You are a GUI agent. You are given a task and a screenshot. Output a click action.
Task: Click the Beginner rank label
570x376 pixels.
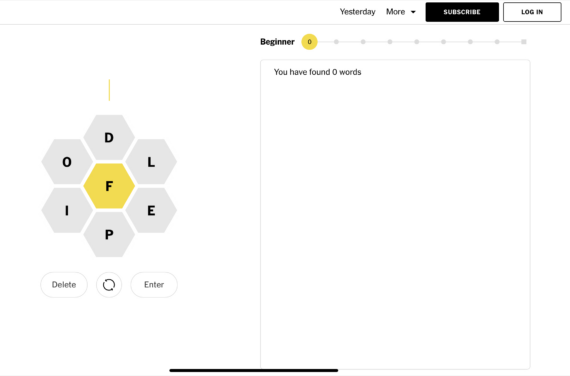click(x=277, y=42)
